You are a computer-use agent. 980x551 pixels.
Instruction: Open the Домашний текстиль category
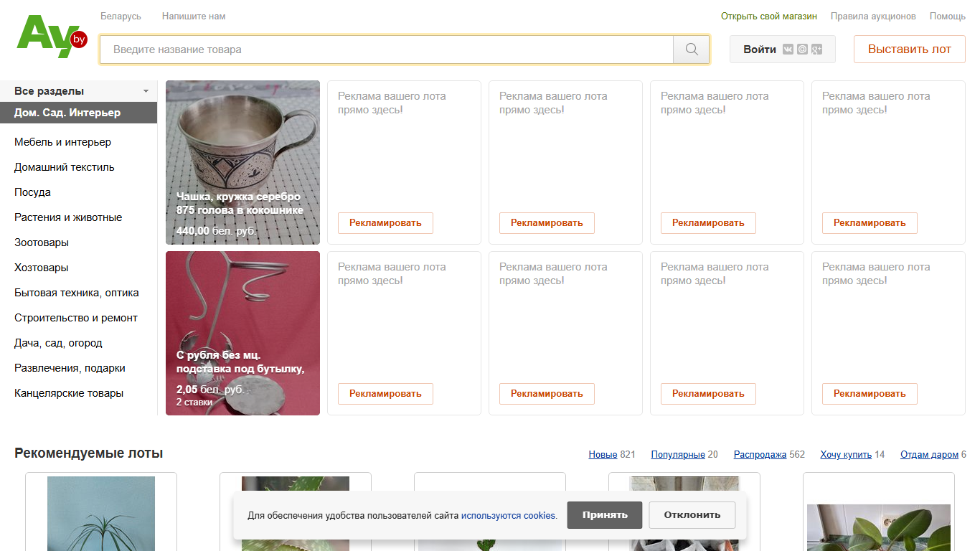65,167
